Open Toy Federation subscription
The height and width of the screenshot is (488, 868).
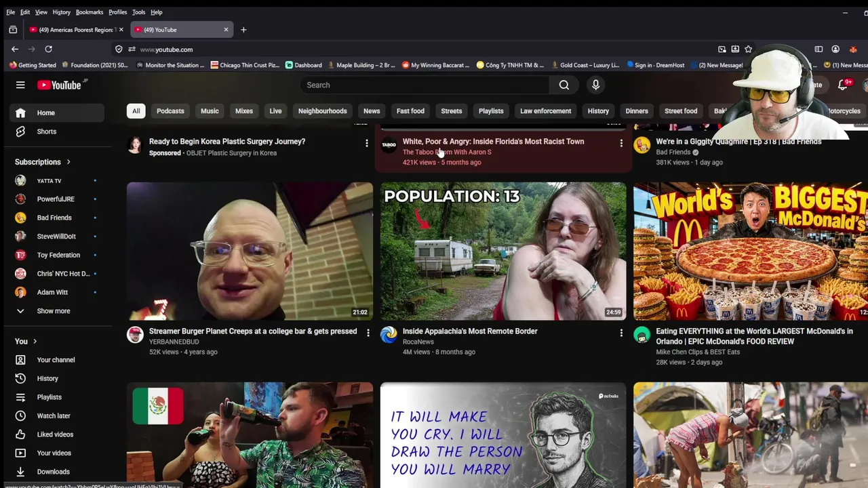pyautogui.click(x=57, y=255)
